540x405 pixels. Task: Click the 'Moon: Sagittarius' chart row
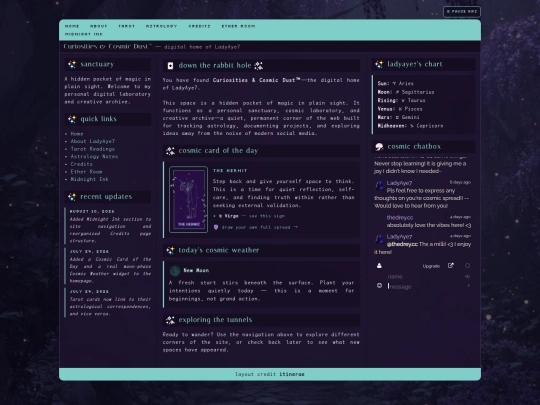pyautogui.click(x=406, y=92)
